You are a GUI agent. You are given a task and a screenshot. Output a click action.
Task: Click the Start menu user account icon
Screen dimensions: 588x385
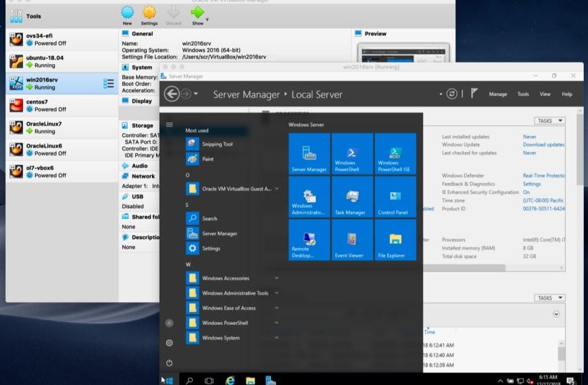pos(170,323)
